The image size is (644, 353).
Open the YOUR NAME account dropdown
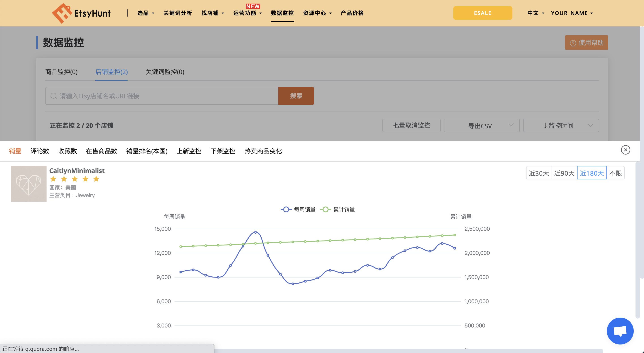coord(572,13)
